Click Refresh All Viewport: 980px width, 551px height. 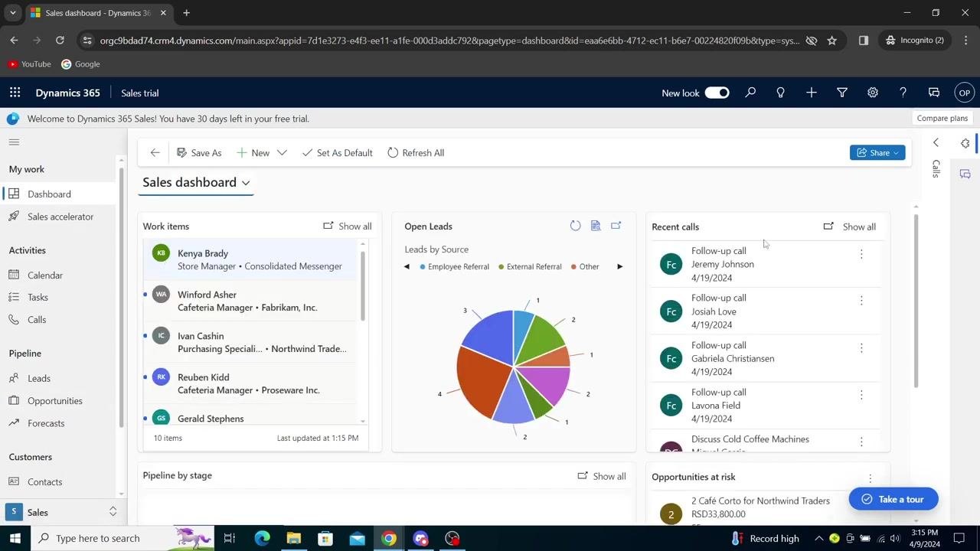tap(416, 153)
